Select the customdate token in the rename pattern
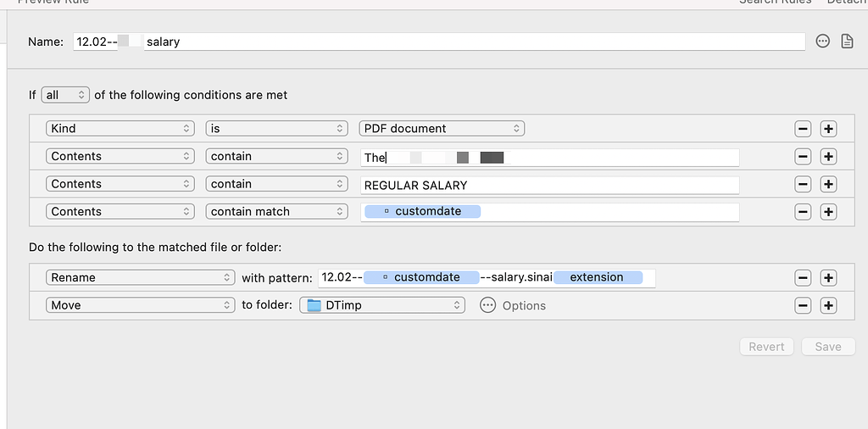This screenshot has width=868, height=429. pos(420,277)
